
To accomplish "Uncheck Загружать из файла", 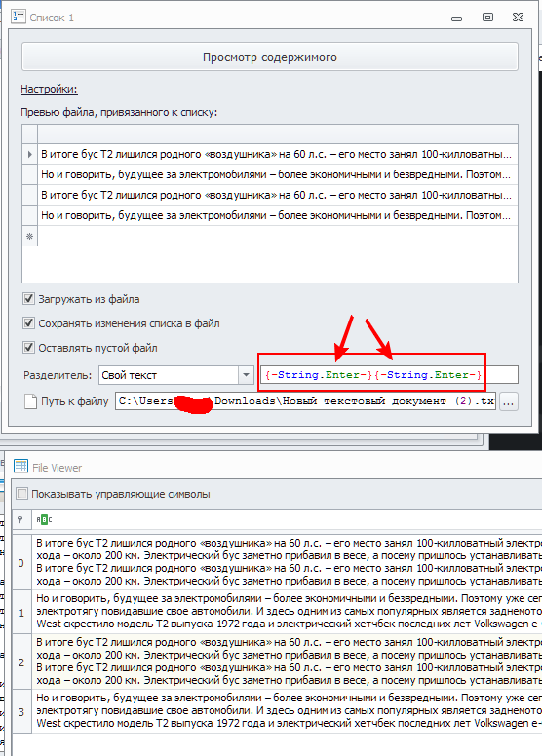I will (29, 299).
